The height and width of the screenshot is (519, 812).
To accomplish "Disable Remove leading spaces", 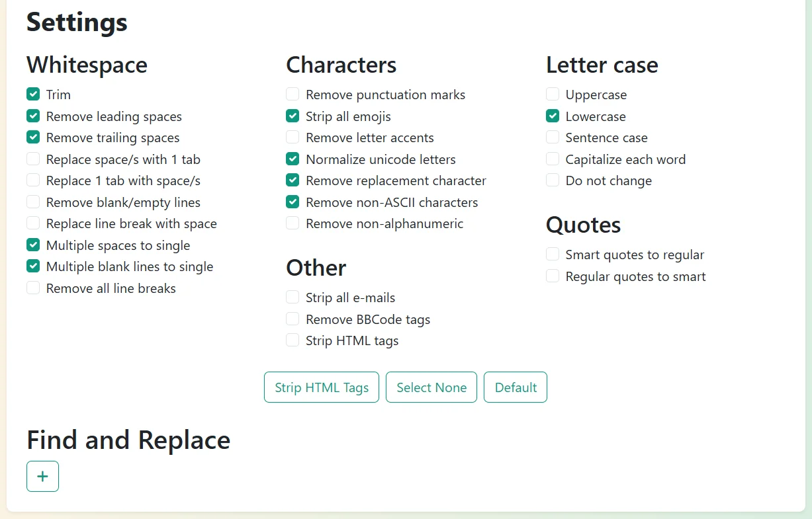I will (x=33, y=116).
